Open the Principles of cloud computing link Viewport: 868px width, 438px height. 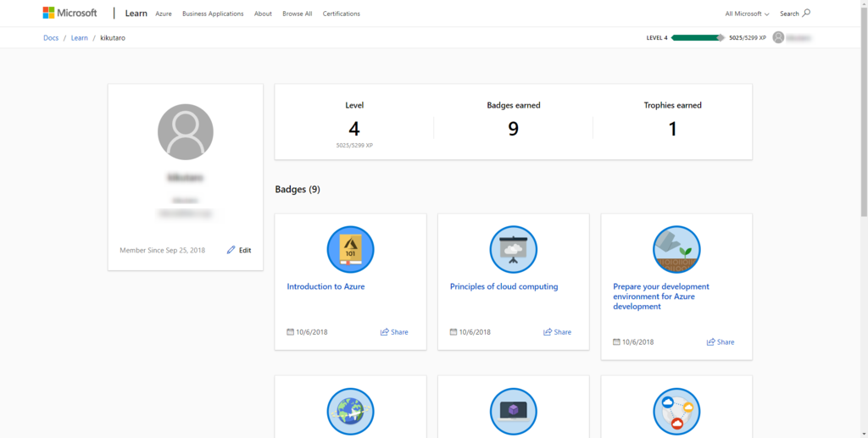click(x=504, y=286)
